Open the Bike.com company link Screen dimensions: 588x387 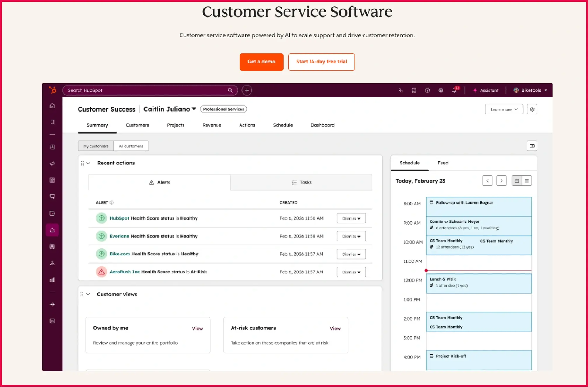pyautogui.click(x=120, y=254)
